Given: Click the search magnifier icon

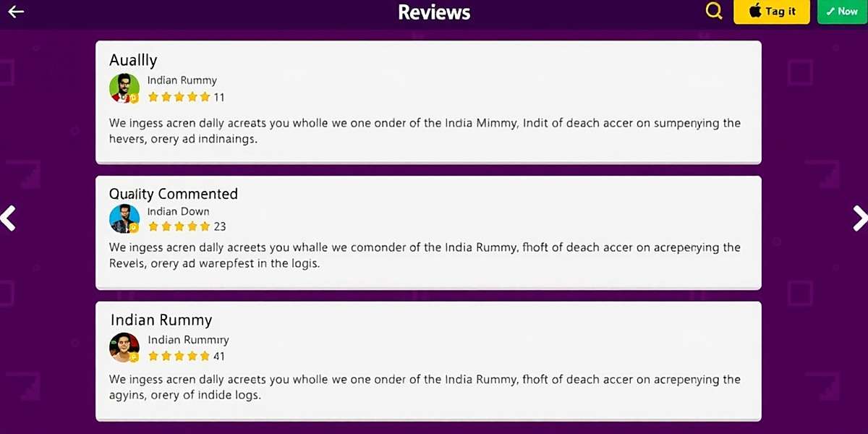Looking at the screenshot, I should click(x=713, y=12).
